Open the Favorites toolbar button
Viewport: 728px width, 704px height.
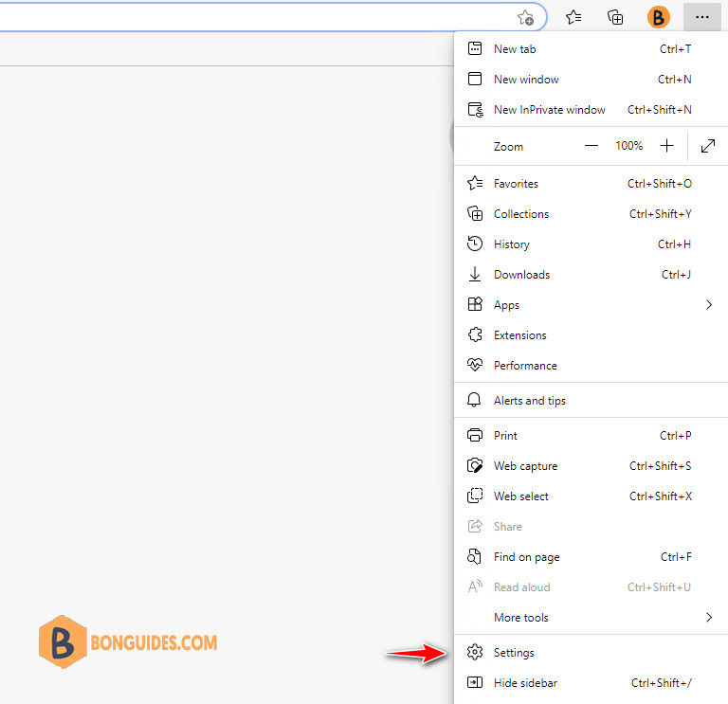(573, 18)
